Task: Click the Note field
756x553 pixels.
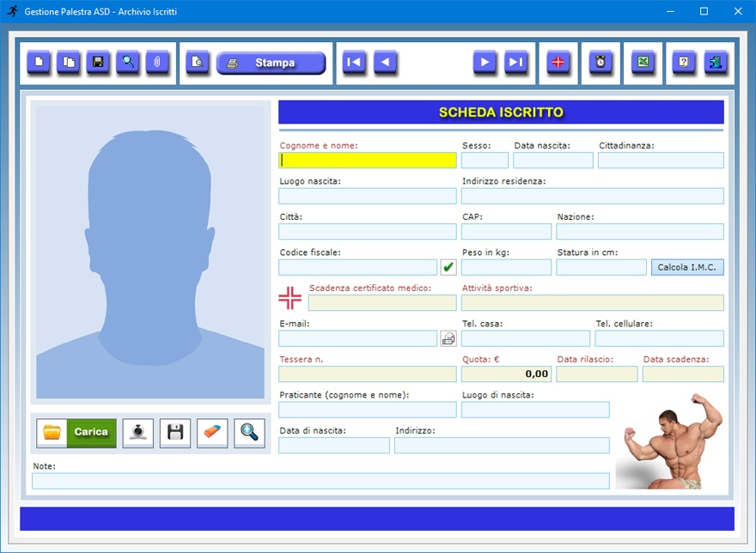Action: point(320,481)
